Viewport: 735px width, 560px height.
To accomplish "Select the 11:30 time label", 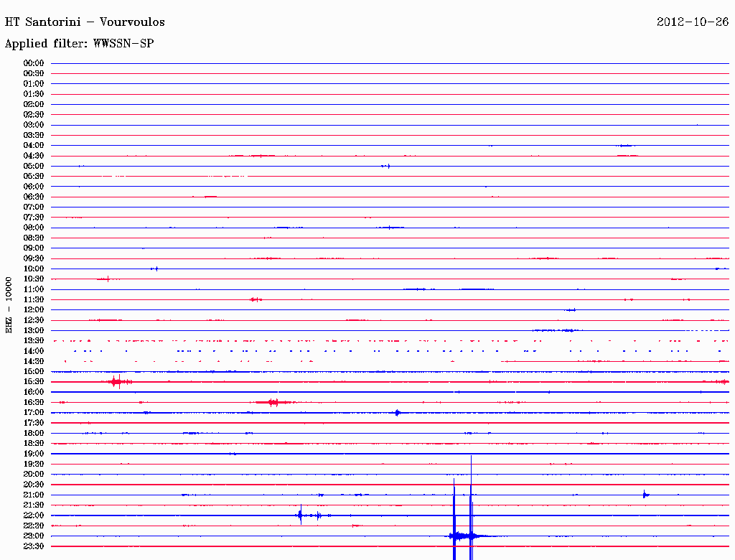I will click(x=34, y=299).
